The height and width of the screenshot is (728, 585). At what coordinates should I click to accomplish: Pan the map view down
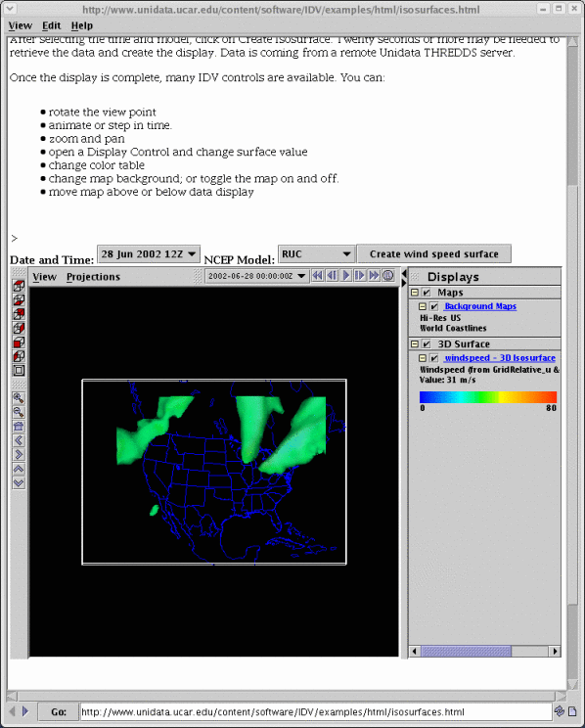(19, 482)
